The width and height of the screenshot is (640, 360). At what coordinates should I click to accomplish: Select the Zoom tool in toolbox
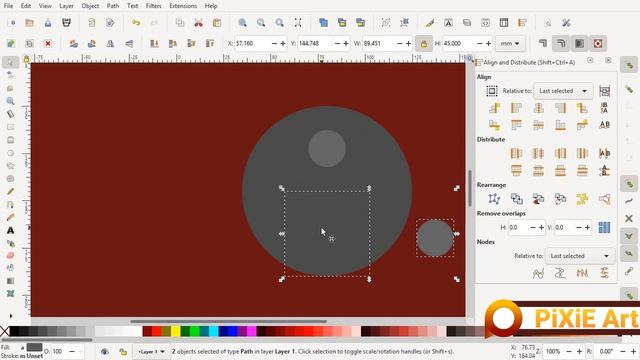click(10, 101)
